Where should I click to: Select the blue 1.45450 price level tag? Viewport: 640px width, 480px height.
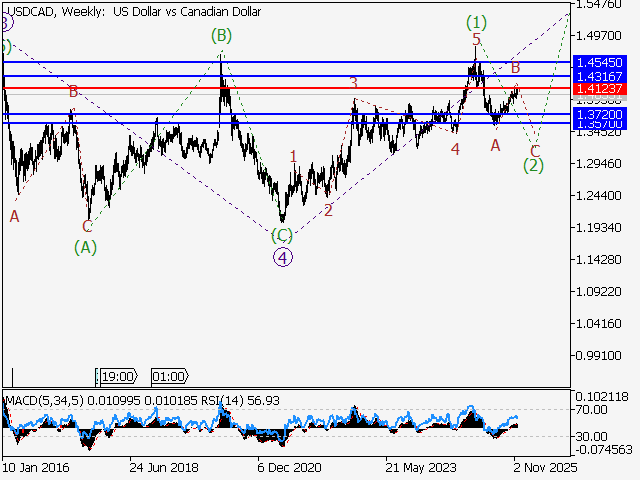(598, 62)
